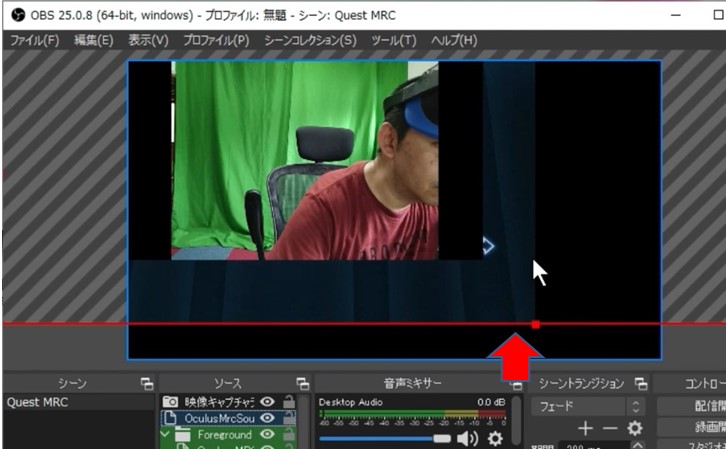Screen dimensions: 726x449
Task: Toggle lock on Foreground group
Action: pyautogui.click(x=289, y=434)
